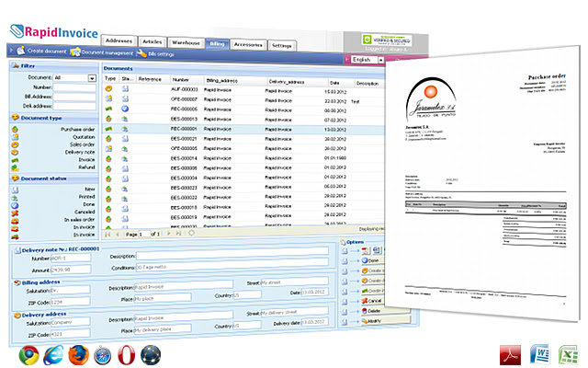Click the Delivery date field
This screenshot has height=368, width=588.
click(x=314, y=322)
